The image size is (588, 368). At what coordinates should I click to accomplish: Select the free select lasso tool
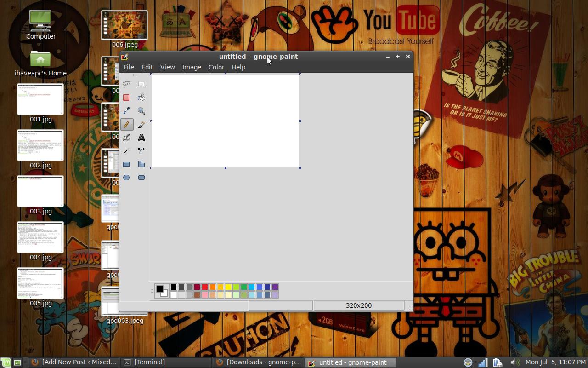[x=126, y=84]
